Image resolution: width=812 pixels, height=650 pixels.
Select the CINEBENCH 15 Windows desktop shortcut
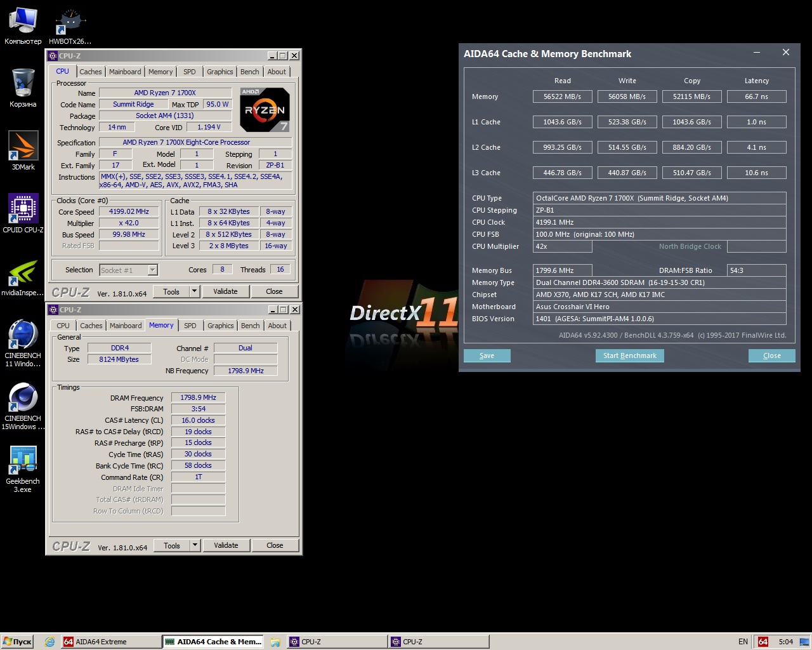pyautogui.click(x=23, y=406)
